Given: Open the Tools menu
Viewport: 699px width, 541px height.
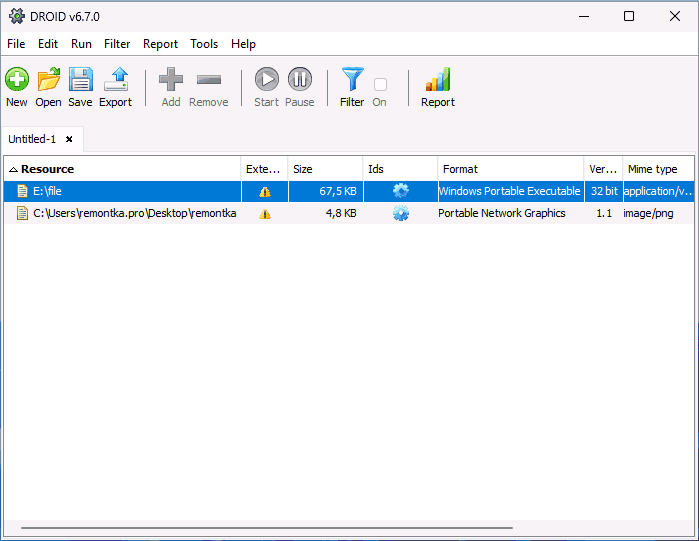Looking at the screenshot, I should point(204,44).
